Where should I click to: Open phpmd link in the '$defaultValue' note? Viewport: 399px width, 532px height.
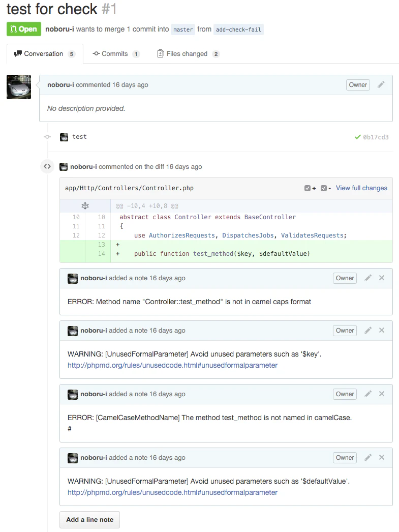[172, 492]
